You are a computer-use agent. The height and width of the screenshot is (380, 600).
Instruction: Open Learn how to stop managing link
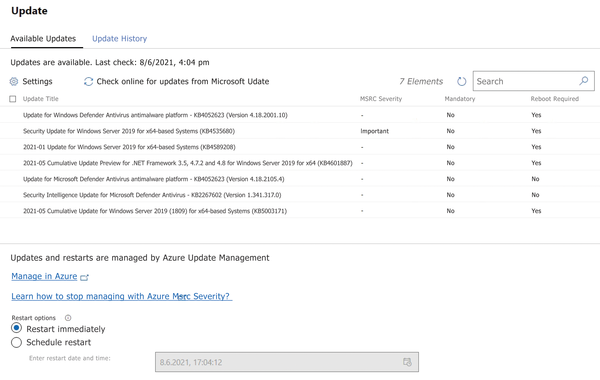tap(122, 296)
